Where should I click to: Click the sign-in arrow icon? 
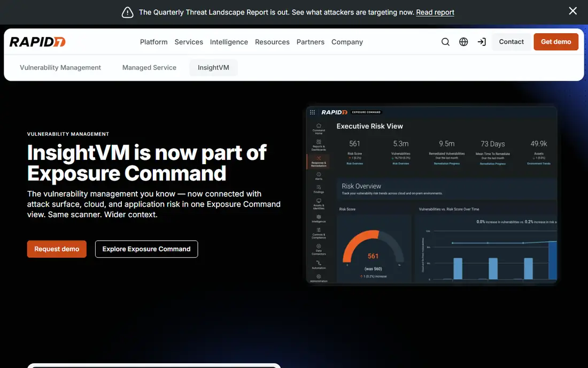pyautogui.click(x=482, y=42)
